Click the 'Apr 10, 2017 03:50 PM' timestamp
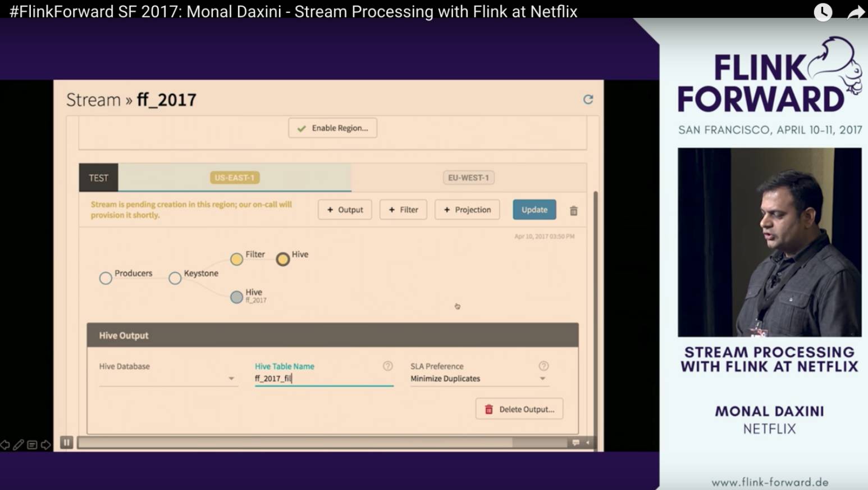Image resolution: width=868 pixels, height=490 pixels. click(x=544, y=237)
